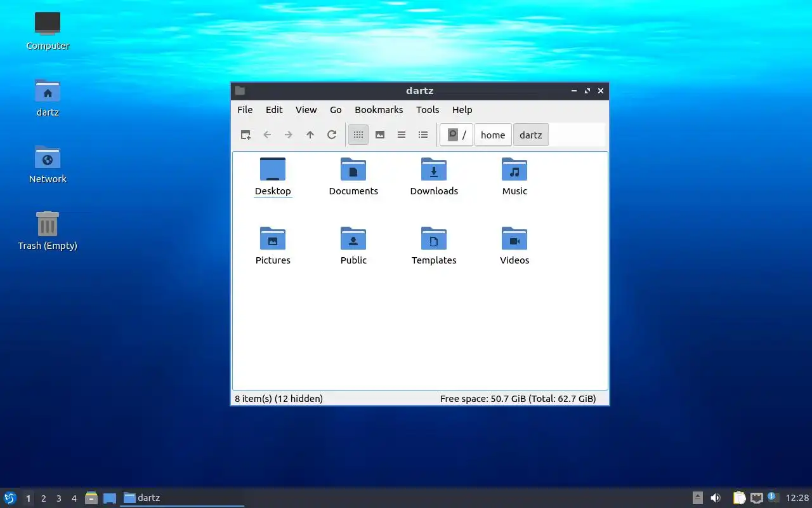812x508 pixels.
Task: Open the Edit menu
Action: pyautogui.click(x=274, y=110)
